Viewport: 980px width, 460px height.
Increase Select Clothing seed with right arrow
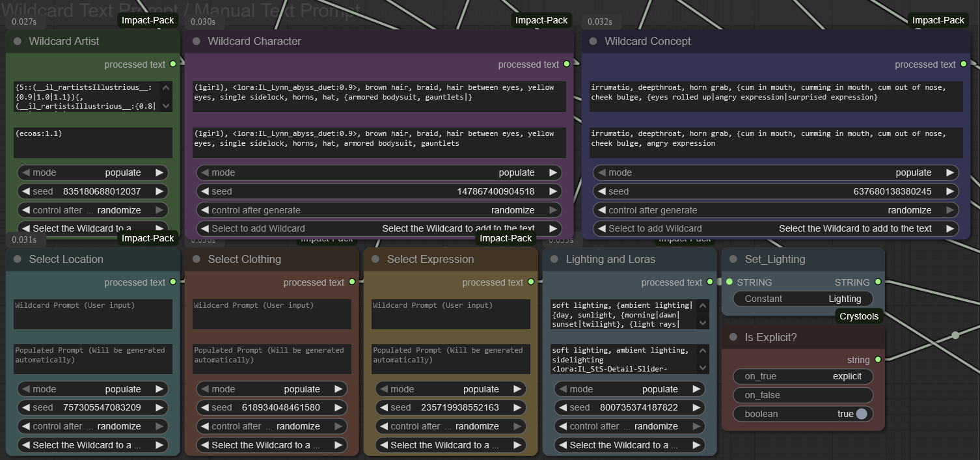point(338,407)
